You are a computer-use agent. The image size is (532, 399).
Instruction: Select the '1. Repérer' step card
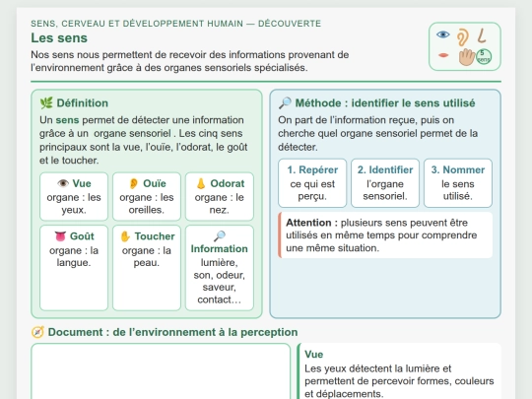(312, 183)
